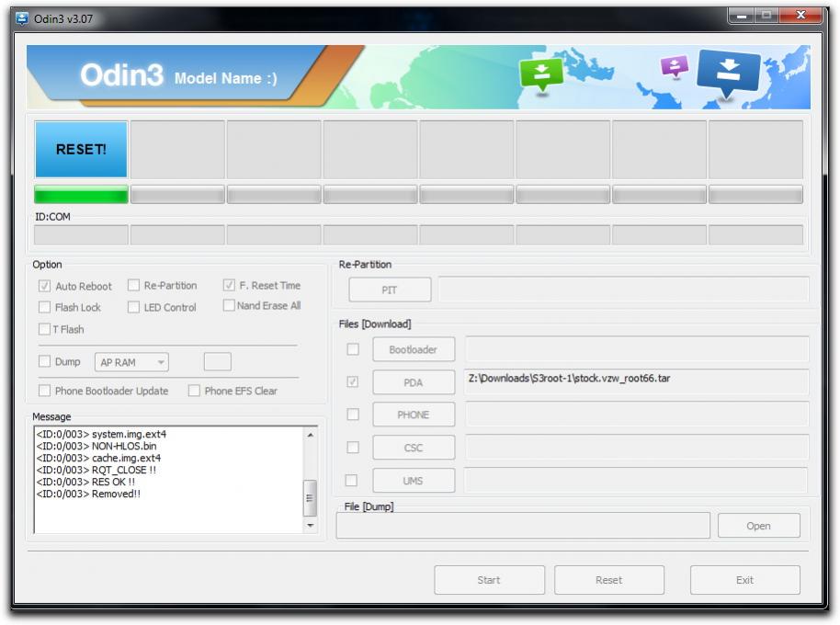The image size is (840, 625).
Task: Click the blue RESET! status box
Action: (x=81, y=149)
